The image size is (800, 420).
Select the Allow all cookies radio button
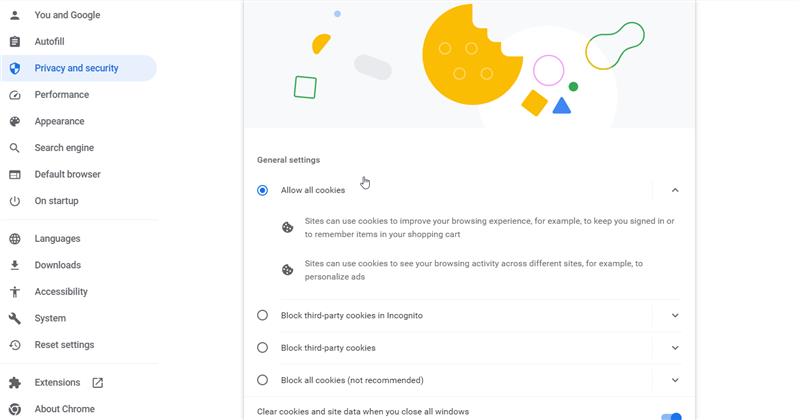pyautogui.click(x=262, y=190)
